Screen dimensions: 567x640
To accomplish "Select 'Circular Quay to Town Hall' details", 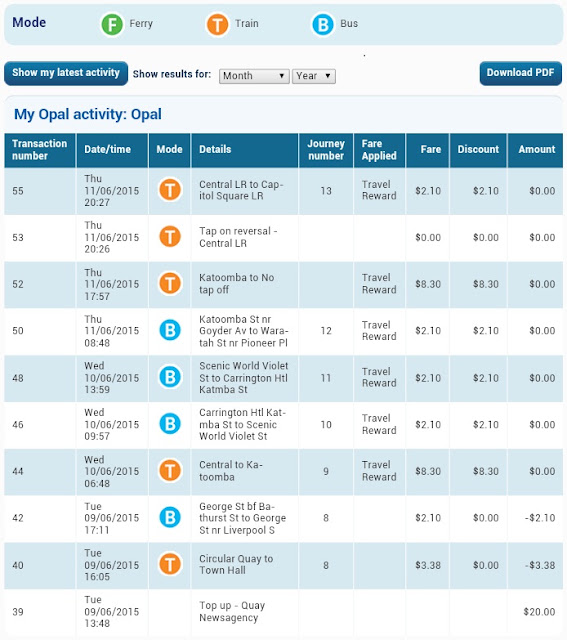I will 236,564.
